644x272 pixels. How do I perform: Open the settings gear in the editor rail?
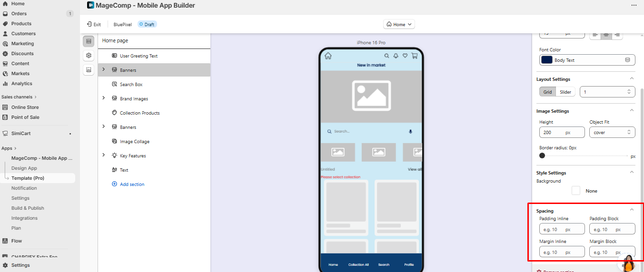pos(89,56)
